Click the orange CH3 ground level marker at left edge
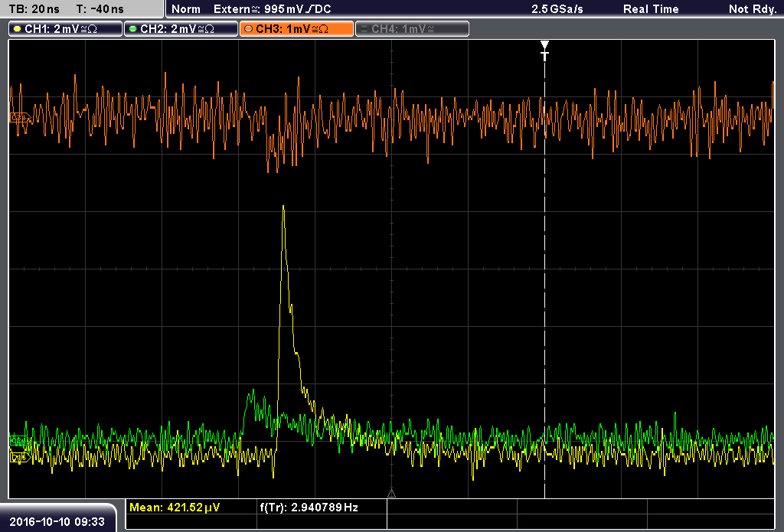784x532 pixels. coord(20,118)
